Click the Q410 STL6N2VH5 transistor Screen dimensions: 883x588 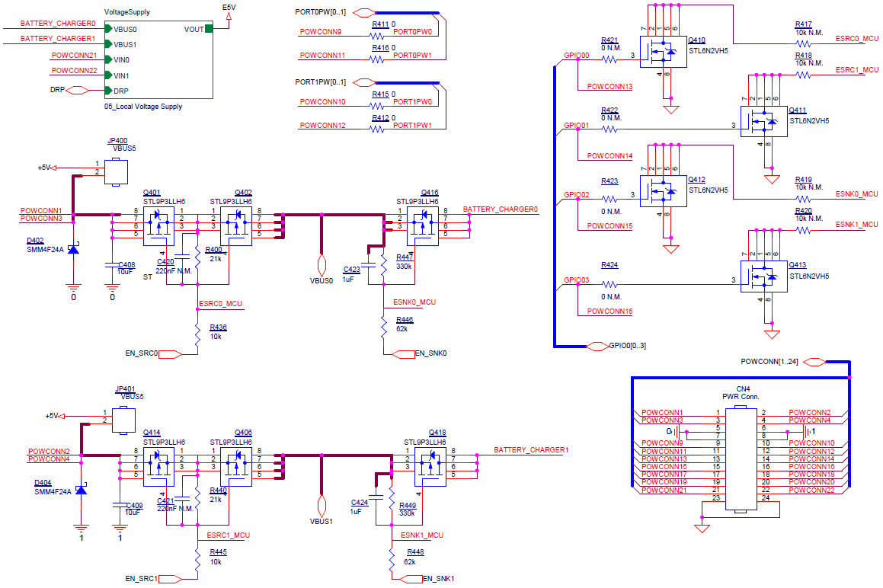pyautogui.click(x=664, y=52)
